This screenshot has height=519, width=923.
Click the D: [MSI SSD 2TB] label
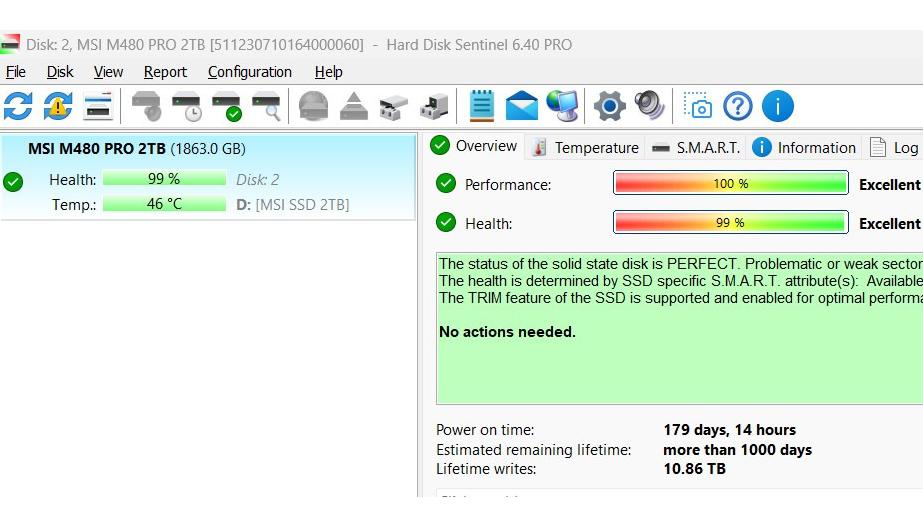click(293, 205)
